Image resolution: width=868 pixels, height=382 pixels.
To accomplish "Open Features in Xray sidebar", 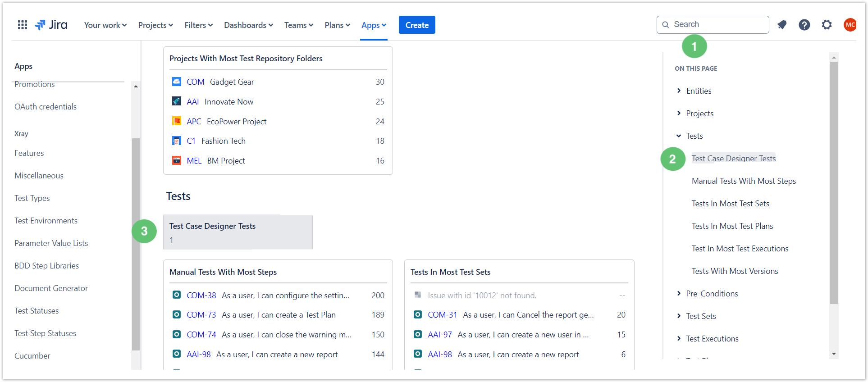I will pos(29,153).
